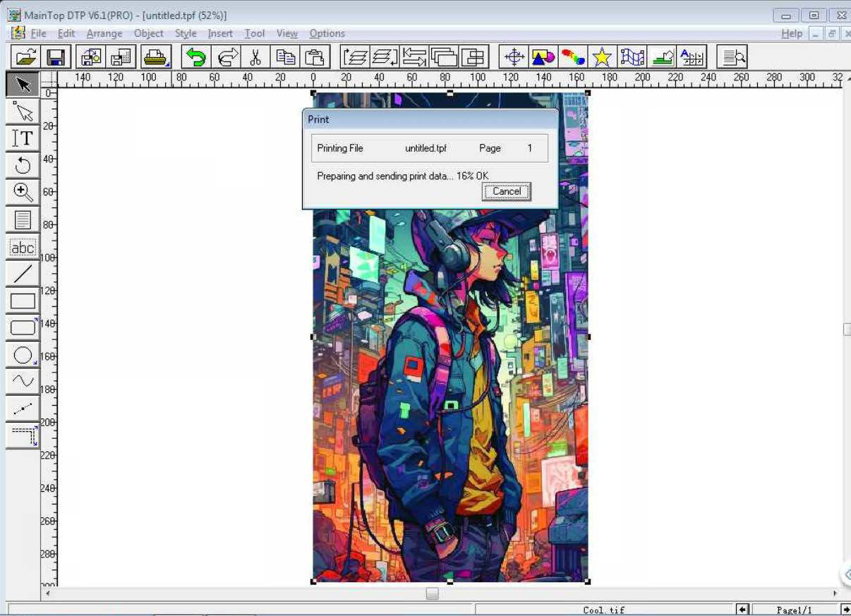Viewport: 851px width, 616px height.
Task: Open the View menu
Action: coord(287,33)
